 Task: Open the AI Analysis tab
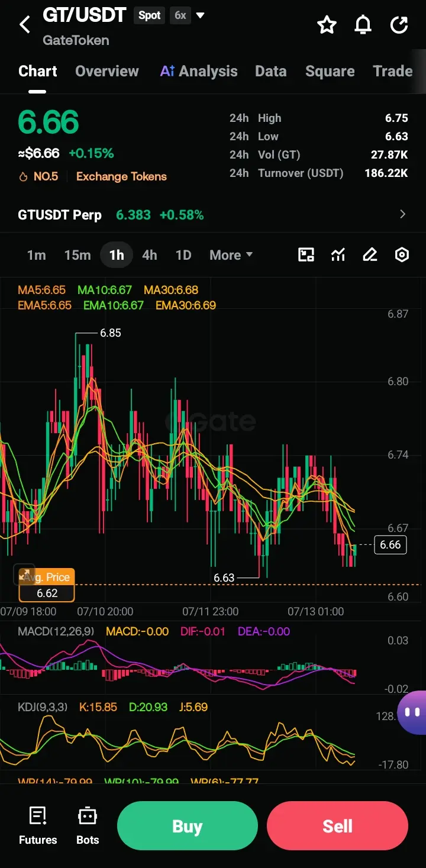(199, 71)
